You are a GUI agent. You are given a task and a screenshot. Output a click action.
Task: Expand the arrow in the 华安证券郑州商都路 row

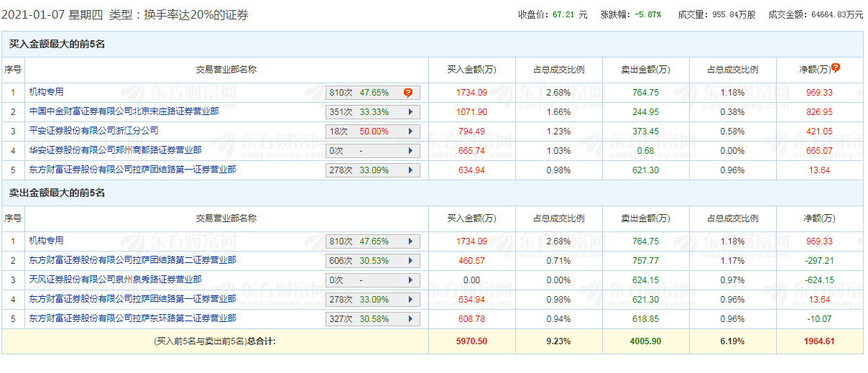point(410,151)
